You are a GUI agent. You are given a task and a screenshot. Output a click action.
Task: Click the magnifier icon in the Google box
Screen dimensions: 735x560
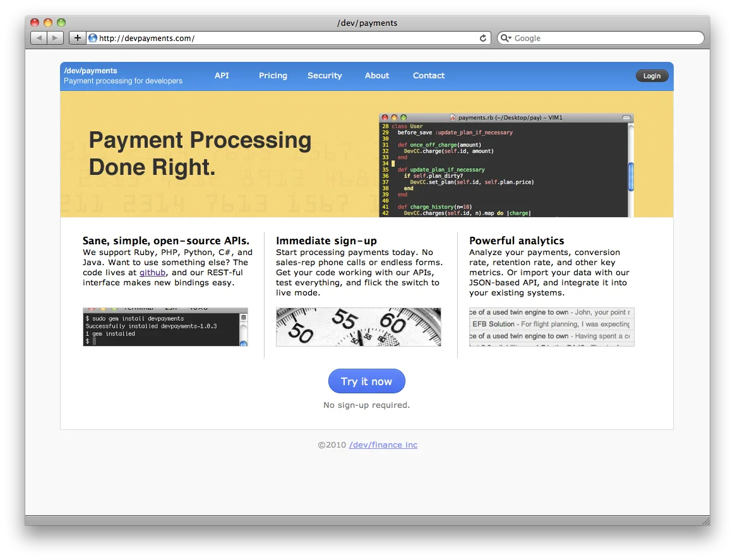tap(505, 38)
